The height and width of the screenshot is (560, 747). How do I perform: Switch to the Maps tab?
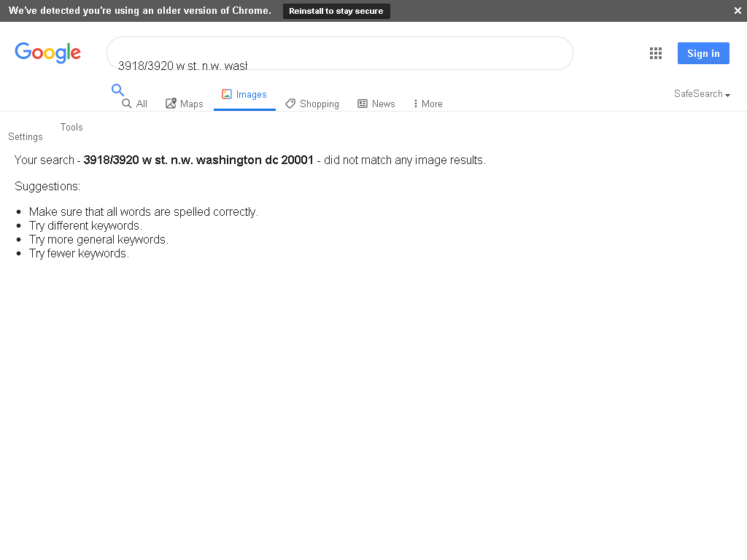(x=185, y=104)
